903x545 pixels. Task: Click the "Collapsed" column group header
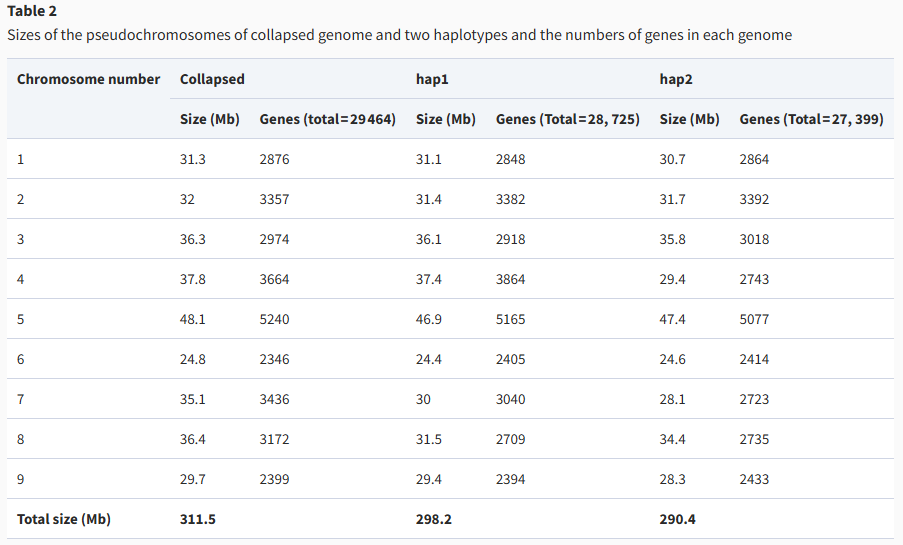pyautogui.click(x=212, y=79)
